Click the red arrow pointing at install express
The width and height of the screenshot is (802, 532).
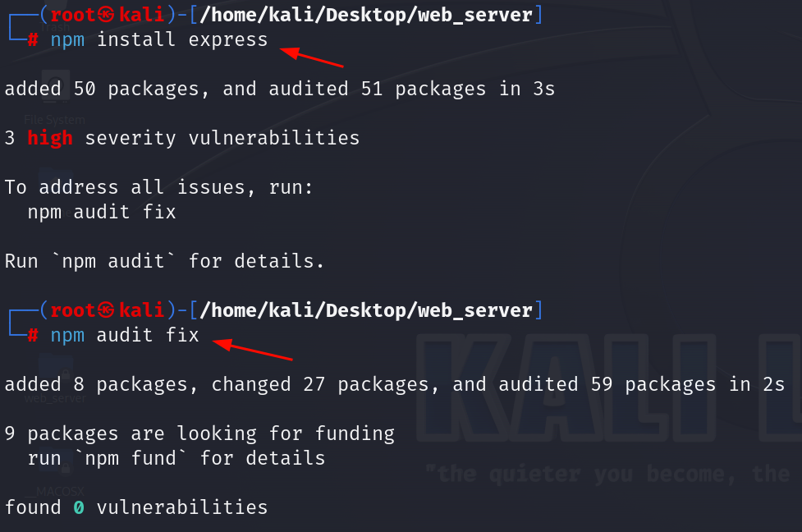[311, 57]
